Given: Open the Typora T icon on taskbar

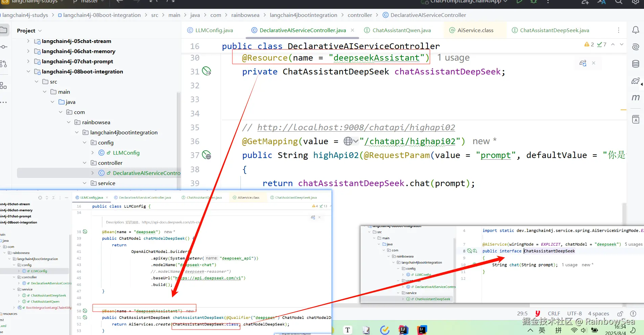Looking at the screenshot, I should [347, 330].
